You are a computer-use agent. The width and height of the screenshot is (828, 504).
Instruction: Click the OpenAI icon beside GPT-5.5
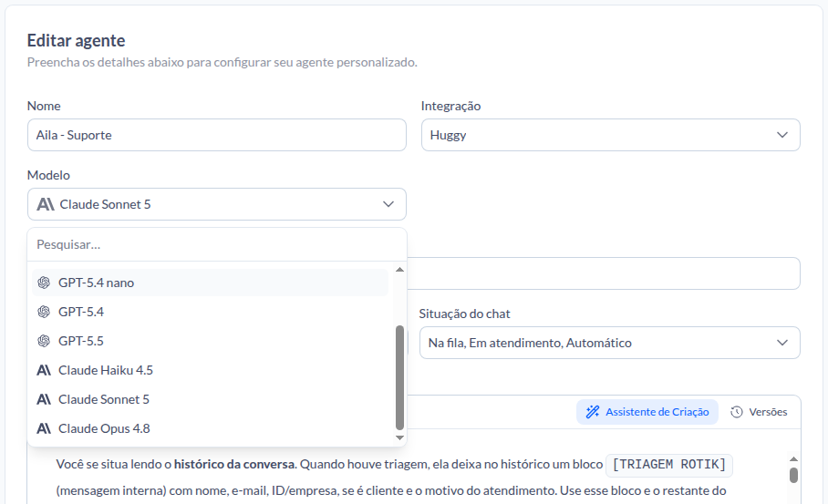[44, 341]
